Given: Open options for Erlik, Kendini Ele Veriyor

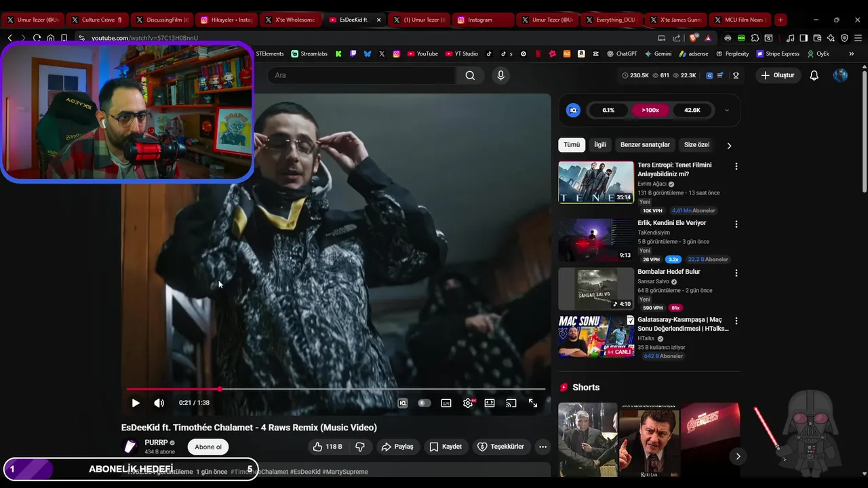Looking at the screenshot, I should coord(736,224).
